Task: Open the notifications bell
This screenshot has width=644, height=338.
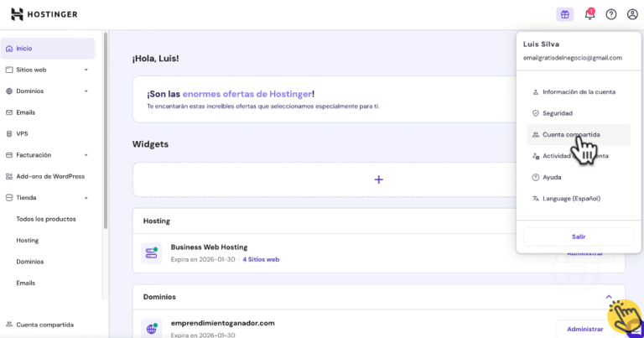Action: pos(589,14)
